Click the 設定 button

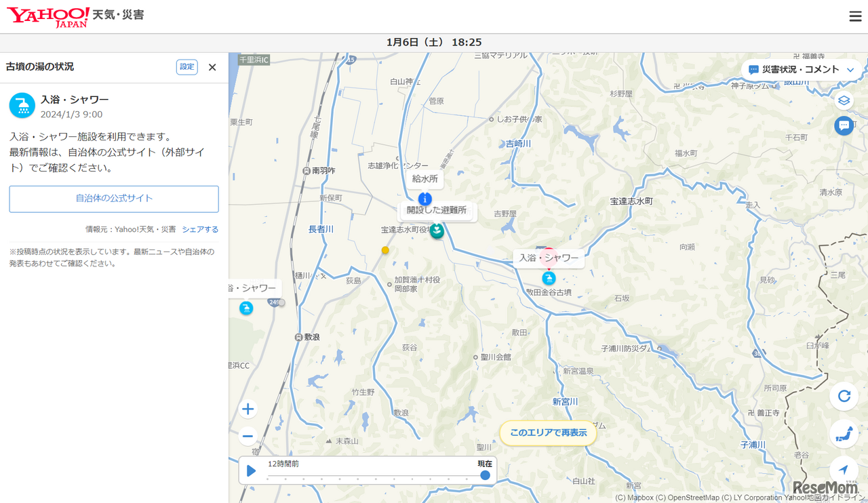(x=187, y=67)
